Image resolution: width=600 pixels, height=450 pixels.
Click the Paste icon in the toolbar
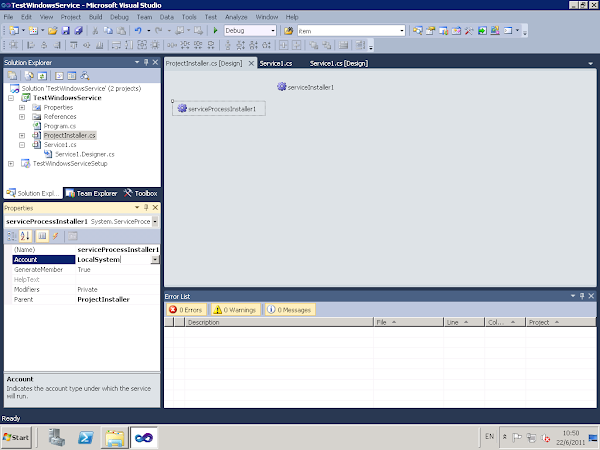click(121, 31)
